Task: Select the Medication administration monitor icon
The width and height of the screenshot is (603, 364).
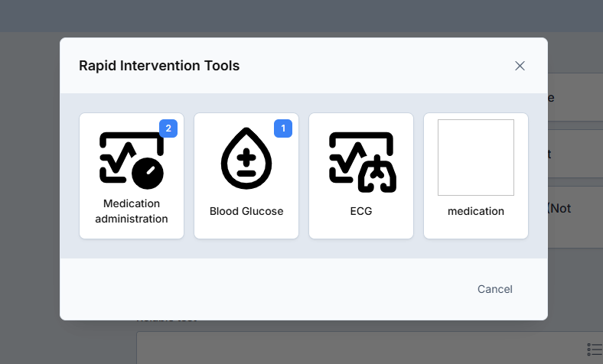Action: point(132,161)
